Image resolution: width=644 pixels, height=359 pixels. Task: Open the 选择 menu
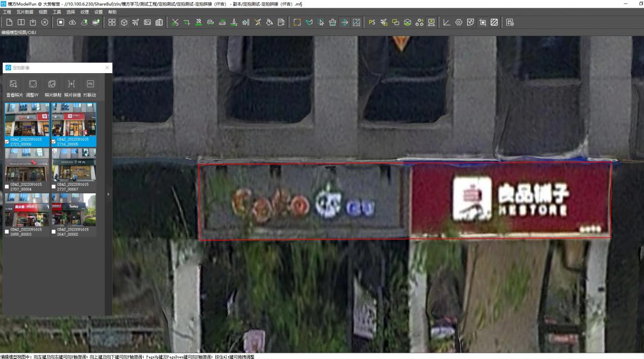71,12
